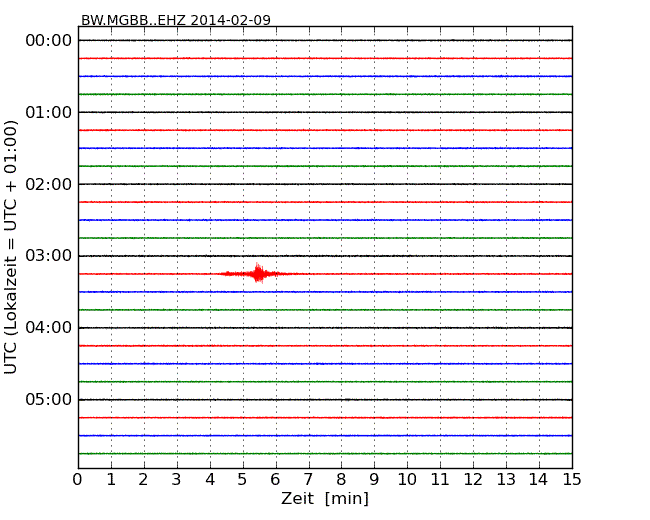Pick x-axis tick label 12
Image resolution: width=650 pixels, height=520 pixels.
pyautogui.click(x=473, y=480)
